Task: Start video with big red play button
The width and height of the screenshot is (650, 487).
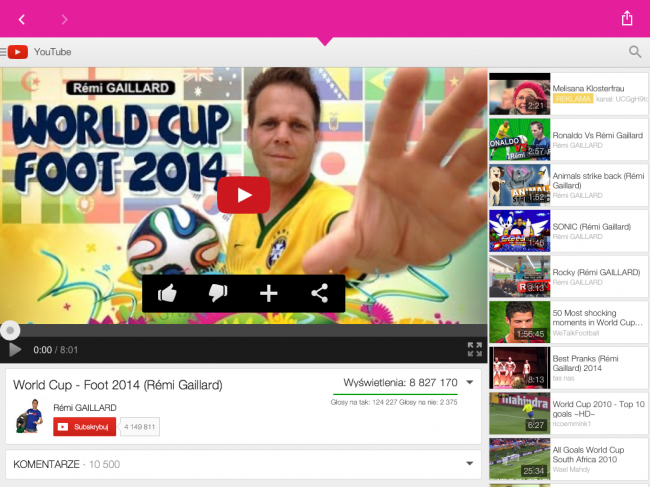Action: (244, 195)
